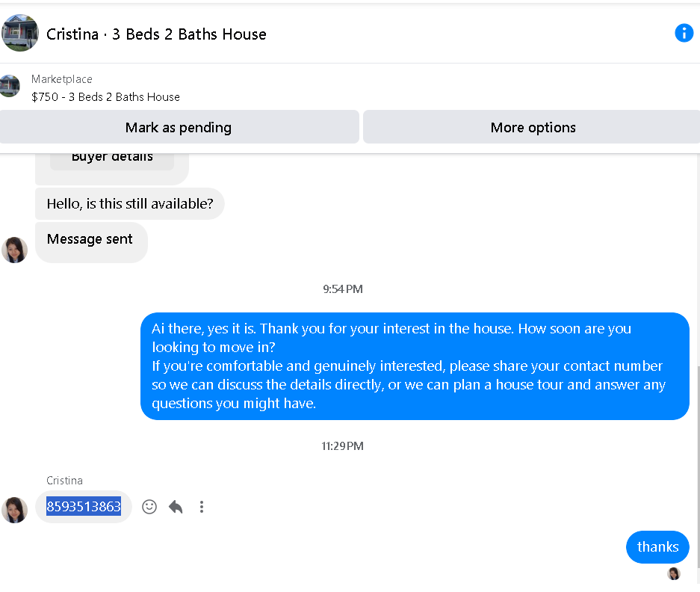The height and width of the screenshot is (592, 700).
Task: View the small seen-by avatar under thanks
Action: click(x=674, y=573)
